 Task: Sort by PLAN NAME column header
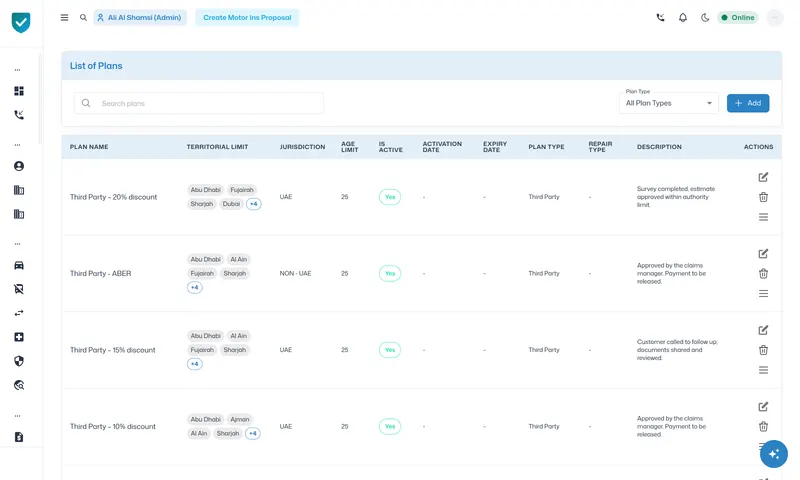click(x=89, y=147)
